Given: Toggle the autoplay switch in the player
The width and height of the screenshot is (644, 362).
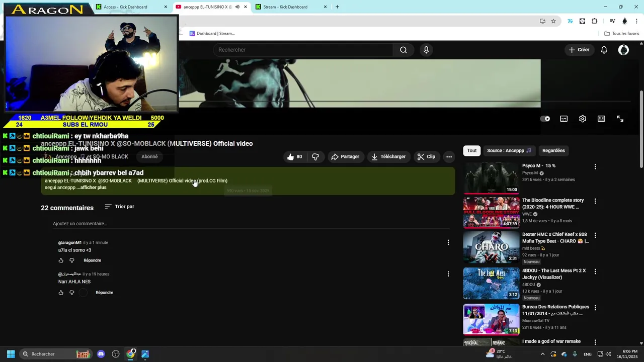Looking at the screenshot, I should pyautogui.click(x=545, y=119).
